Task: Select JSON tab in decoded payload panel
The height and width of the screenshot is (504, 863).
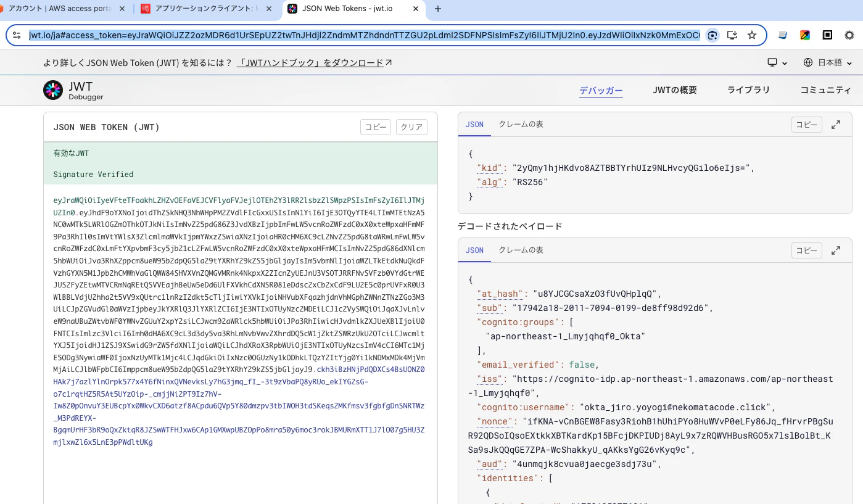Action: pos(474,250)
